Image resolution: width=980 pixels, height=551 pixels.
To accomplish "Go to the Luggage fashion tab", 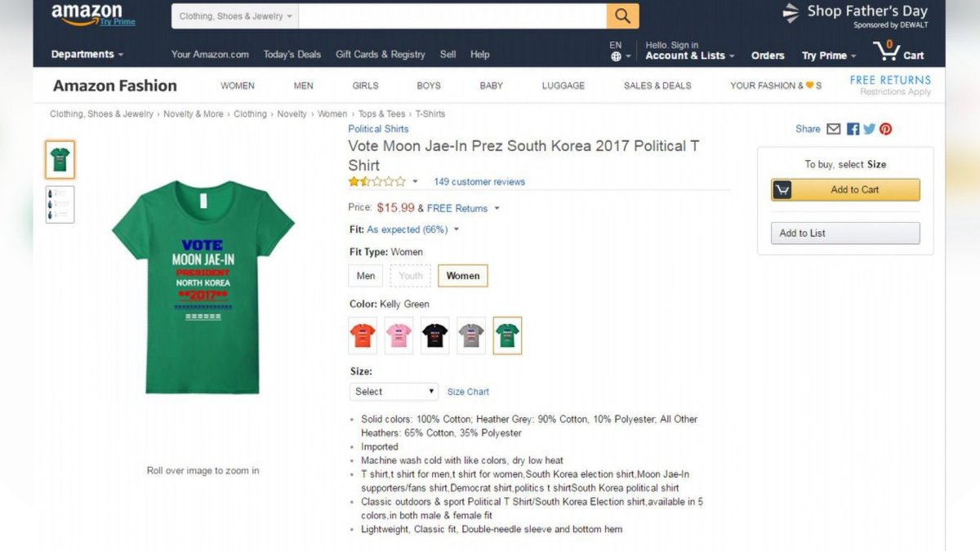I will click(x=563, y=86).
